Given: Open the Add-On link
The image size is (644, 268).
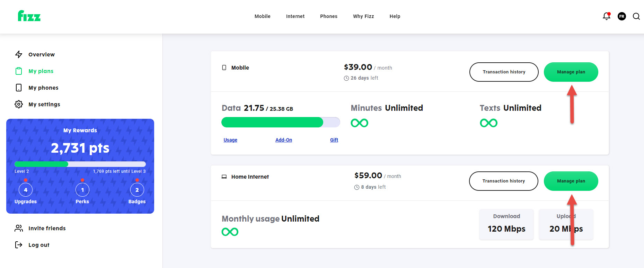Looking at the screenshot, I should (x=284, y=140).
